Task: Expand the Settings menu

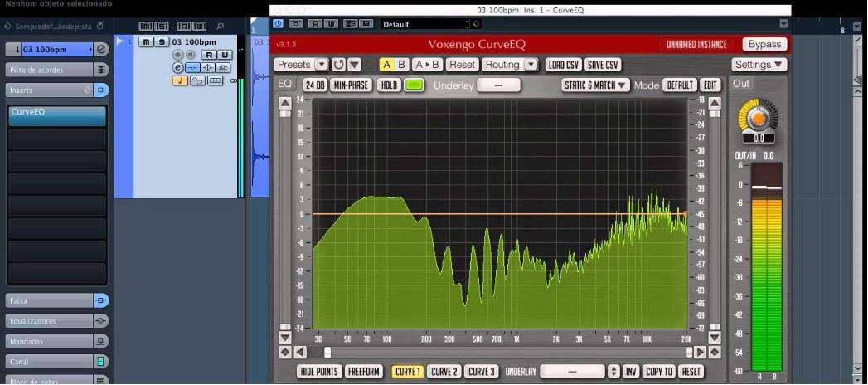Action: pyautogui.click(x=759, y=65)
